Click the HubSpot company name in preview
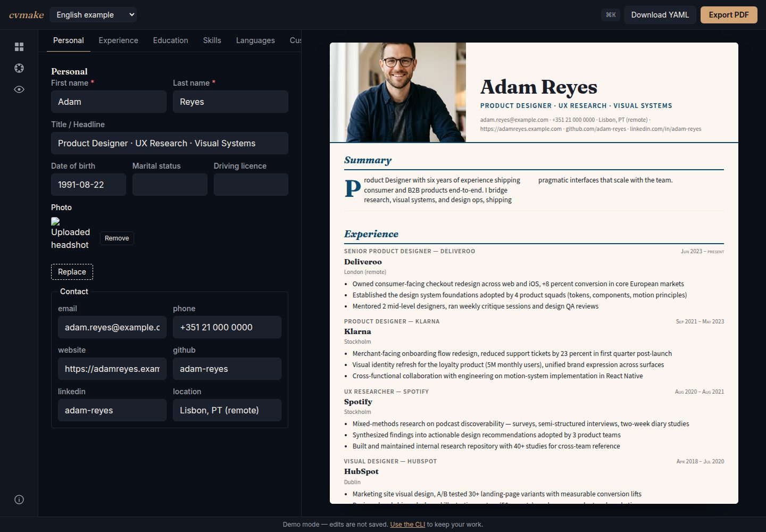The image size is (766, 532). [361, 471]
